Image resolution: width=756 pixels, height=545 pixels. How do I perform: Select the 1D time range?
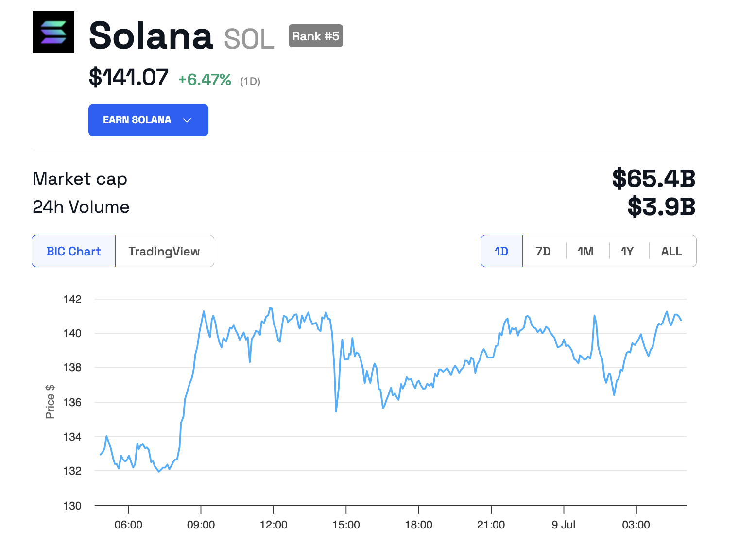click(x=501, y=251)
